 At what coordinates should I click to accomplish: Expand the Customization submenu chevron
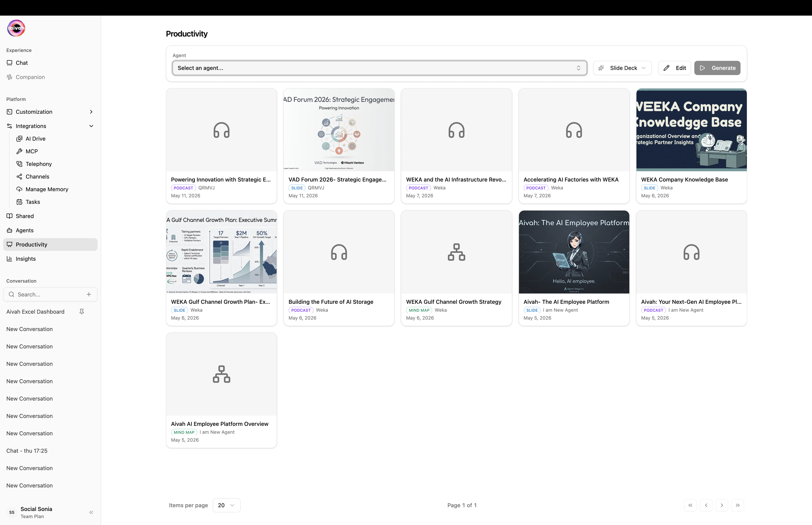click(91, 112)
